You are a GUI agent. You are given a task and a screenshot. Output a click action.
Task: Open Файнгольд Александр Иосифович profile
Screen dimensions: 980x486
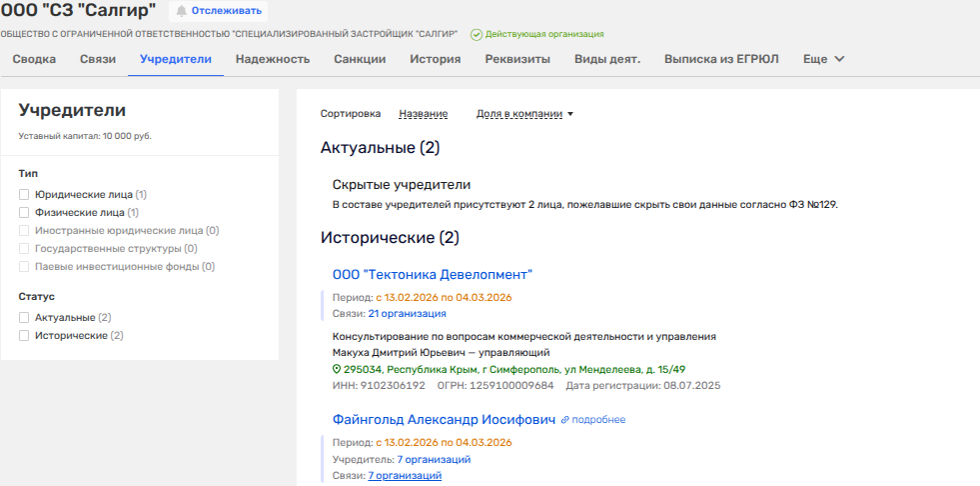coord(443,420)
